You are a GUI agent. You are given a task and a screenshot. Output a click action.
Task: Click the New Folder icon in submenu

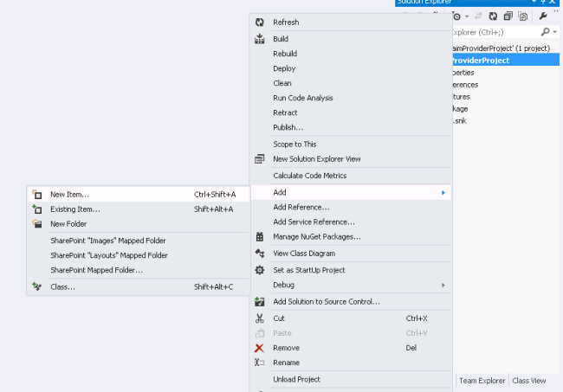(x=36, y=223)
